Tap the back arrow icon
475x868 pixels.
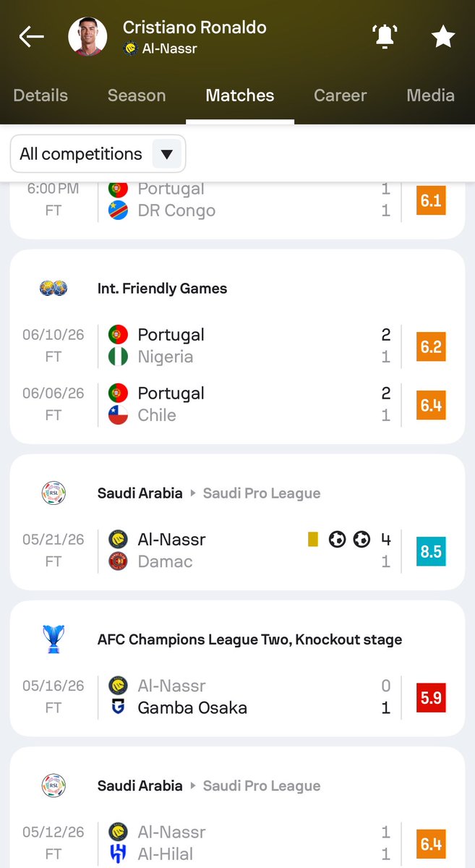pyautogui.click(x=32, y=36)
